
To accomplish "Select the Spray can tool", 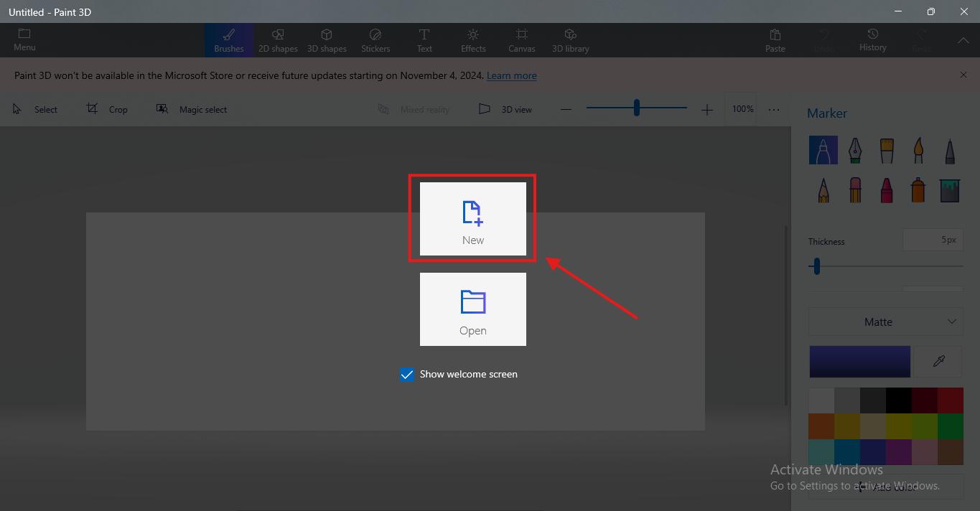I will point(918,190).
